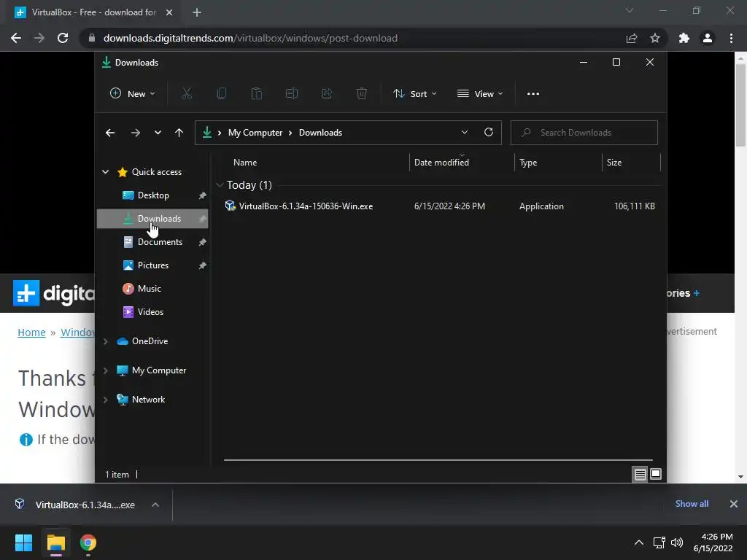The image size is (747, 560).
Task: Switch to details view in status bar
Action: pos(640,474)
